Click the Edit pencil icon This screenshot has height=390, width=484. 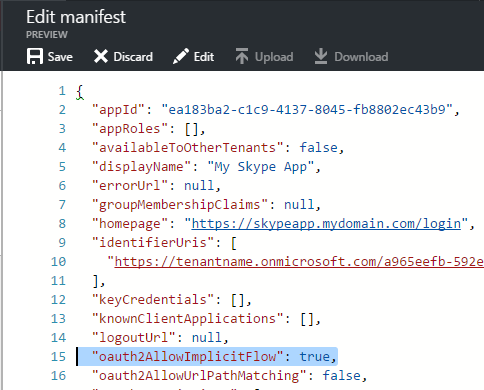(x=181, y=56)
